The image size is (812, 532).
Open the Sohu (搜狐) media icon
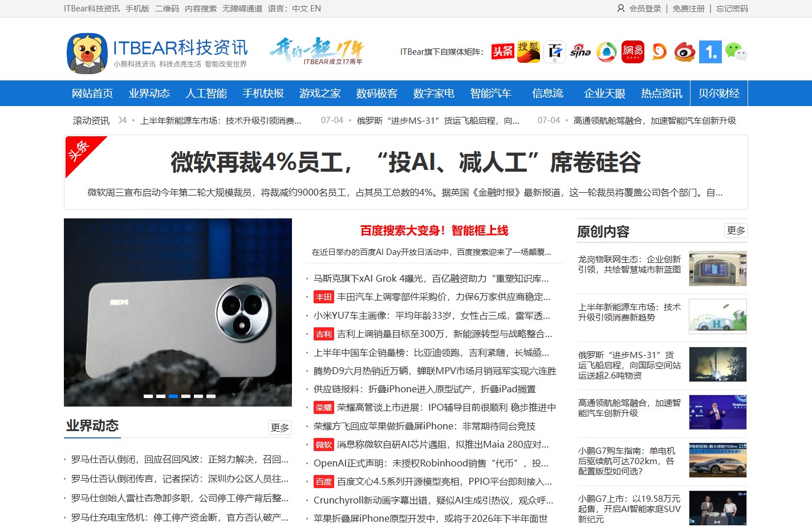[x=529, y=52]
